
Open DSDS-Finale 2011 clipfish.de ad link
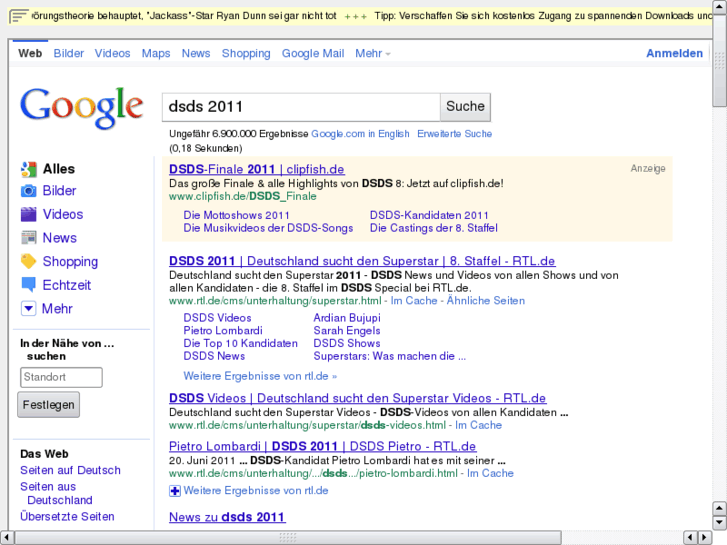(257, 169)
